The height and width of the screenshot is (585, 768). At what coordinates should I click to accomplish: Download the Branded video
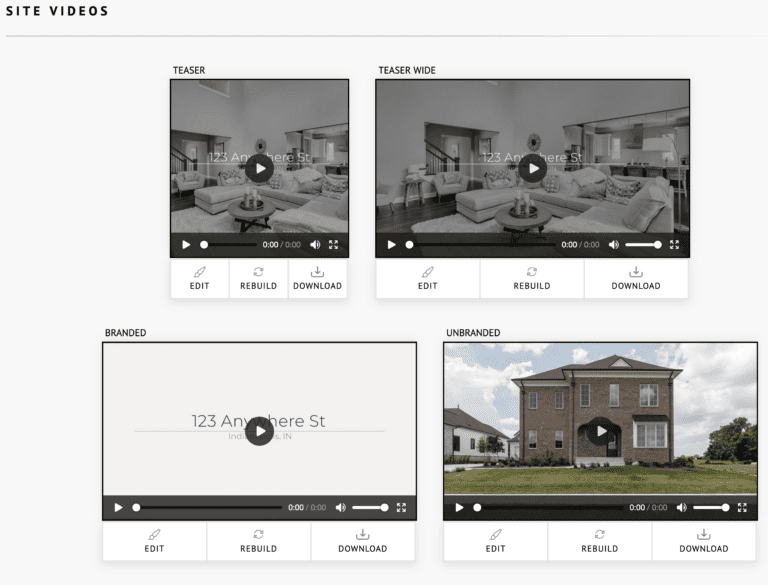362,541
